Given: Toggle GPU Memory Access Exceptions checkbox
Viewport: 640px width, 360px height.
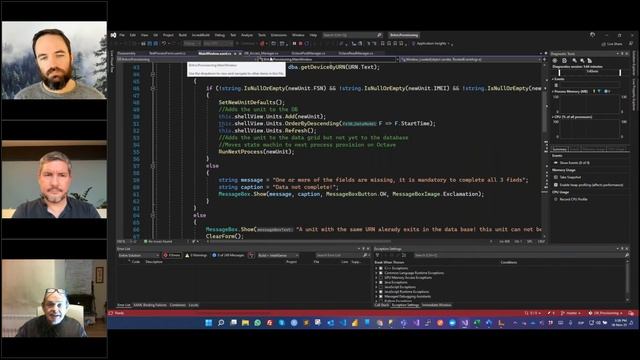Looking at the screenshot, I should [381, 278].
